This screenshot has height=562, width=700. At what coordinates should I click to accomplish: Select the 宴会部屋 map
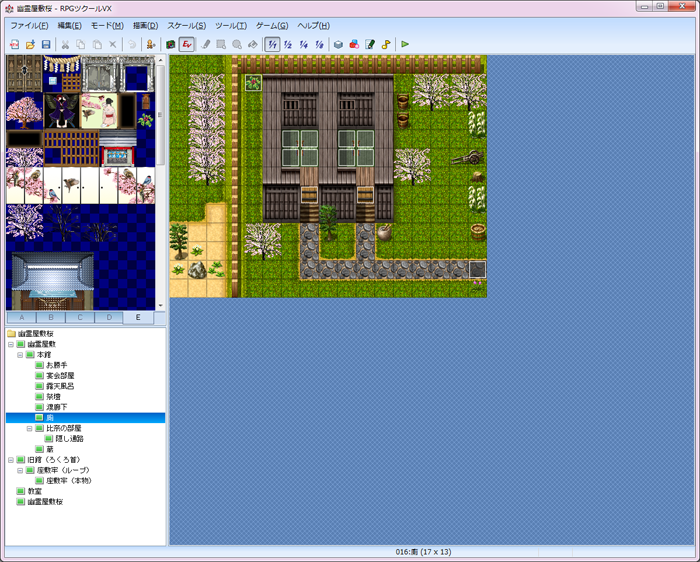pyautogui.click(x=60, y=376)
